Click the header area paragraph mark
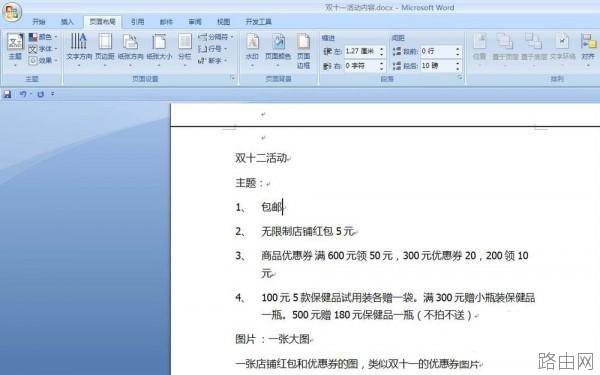This screenshot has height=375, width=600. click(263, 114)
